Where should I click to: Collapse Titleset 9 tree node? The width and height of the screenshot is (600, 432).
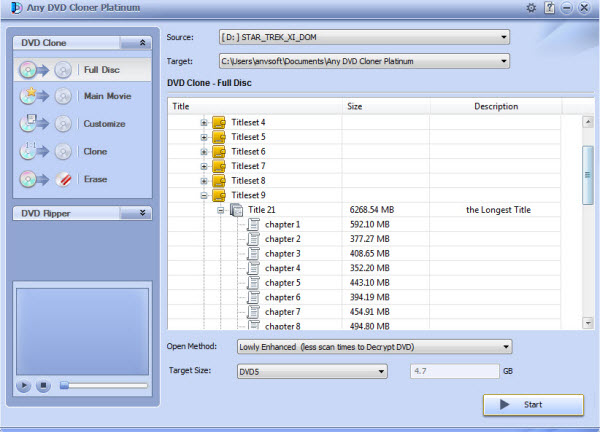[204, 196]
